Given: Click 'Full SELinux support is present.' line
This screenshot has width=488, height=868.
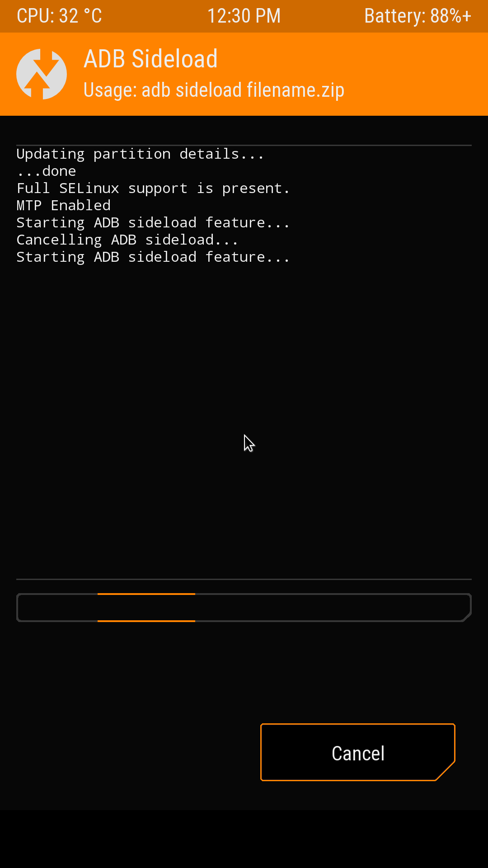Looking at the screenshot, I should point(153,189).
